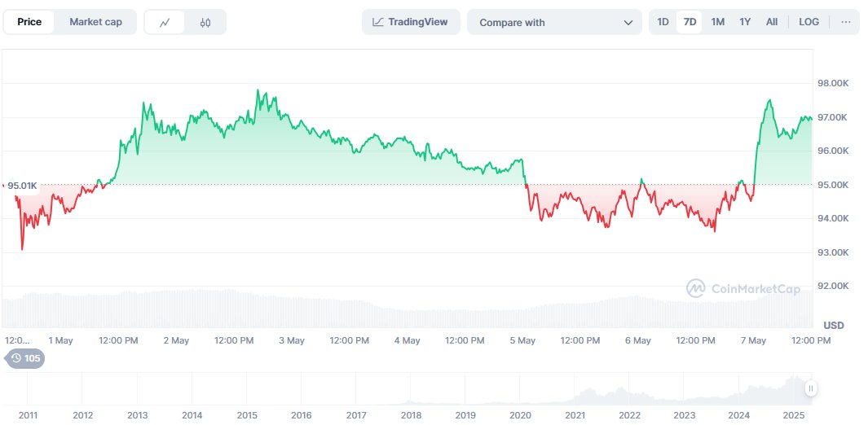Click the range slider pause handle
The image size is (868, 425).
810,389
